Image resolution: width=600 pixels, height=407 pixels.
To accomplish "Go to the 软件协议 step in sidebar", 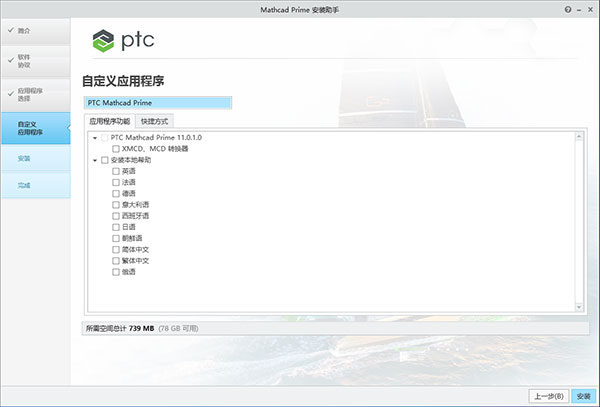I will click(36, 61).
